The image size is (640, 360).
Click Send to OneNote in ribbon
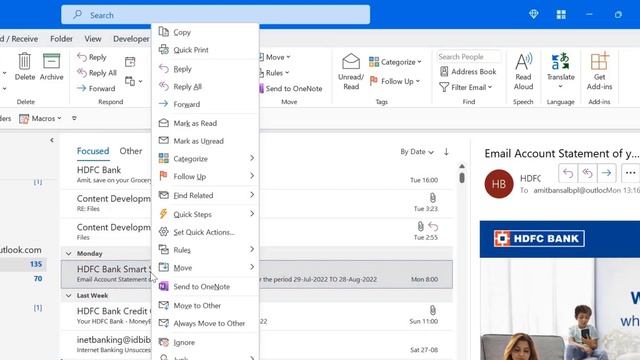point(291,88)
